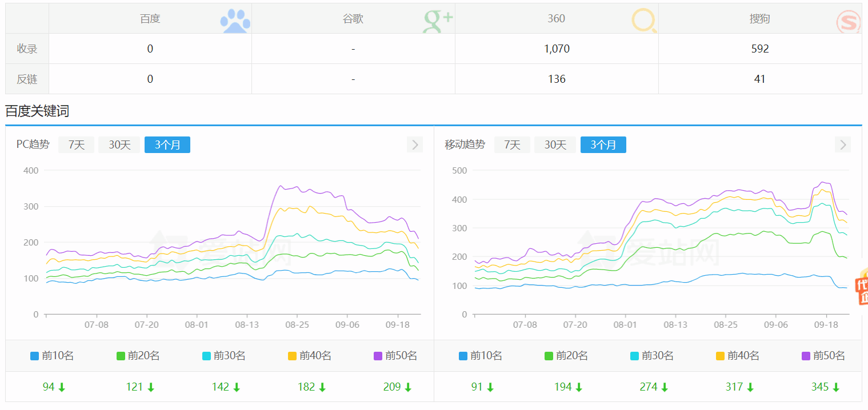Select 7天 tab for PC trend
This screenshot has height=410, width=868.
77,145
